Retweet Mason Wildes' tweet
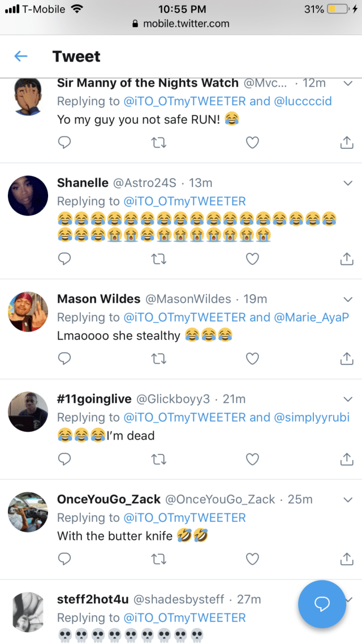Viewport: 362px width, 644px height. [159, 358]
